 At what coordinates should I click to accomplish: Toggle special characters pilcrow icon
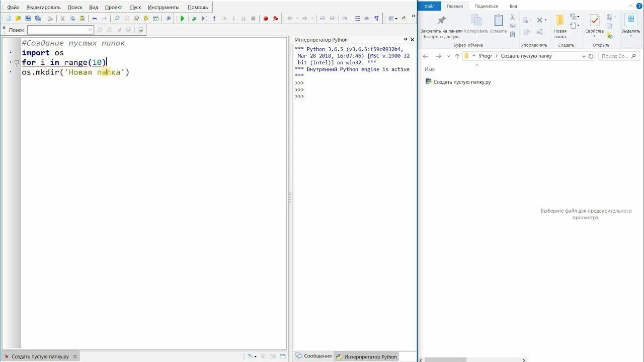coord(376,19)
